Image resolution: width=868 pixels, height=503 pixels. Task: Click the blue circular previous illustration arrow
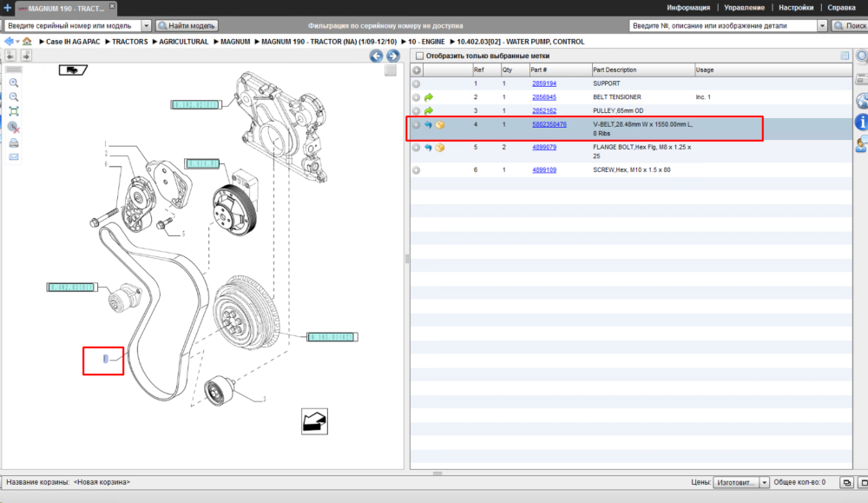coord(377,56)
